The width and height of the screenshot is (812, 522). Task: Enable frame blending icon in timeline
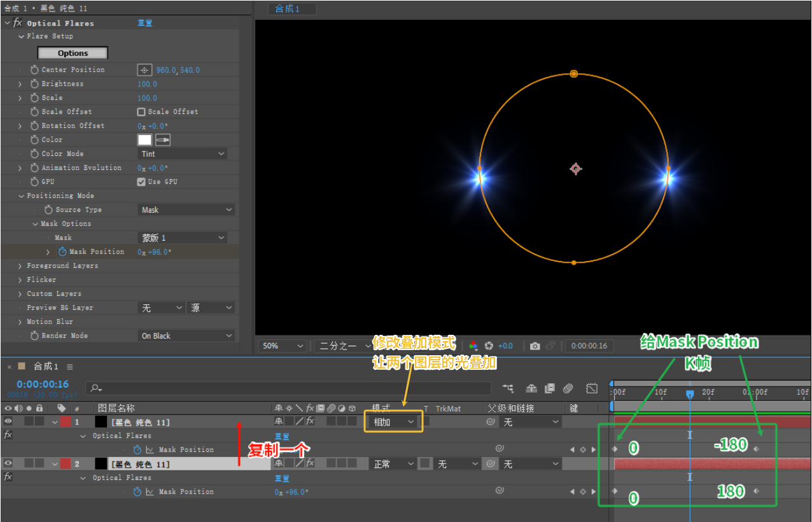tap(550, 388)
